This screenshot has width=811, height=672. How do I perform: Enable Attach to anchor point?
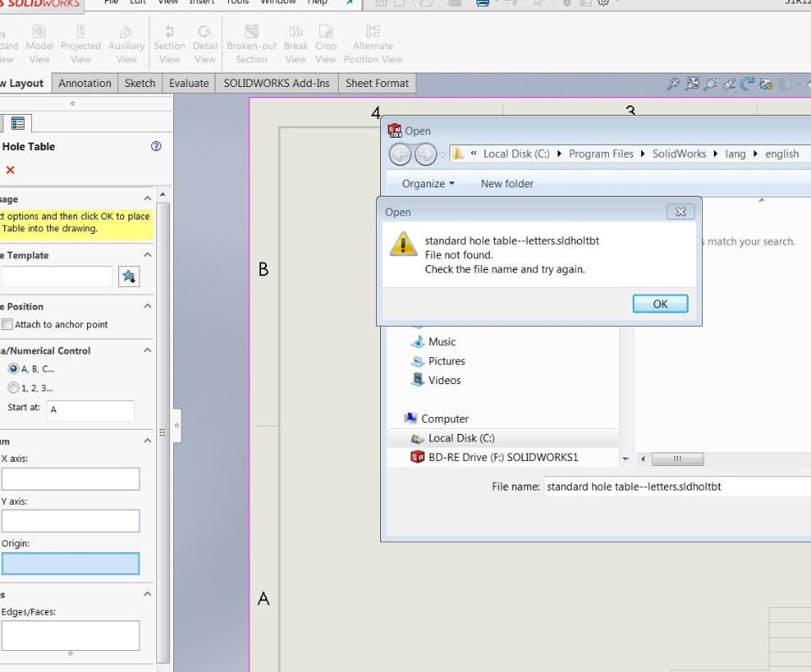tap(8, 324)
